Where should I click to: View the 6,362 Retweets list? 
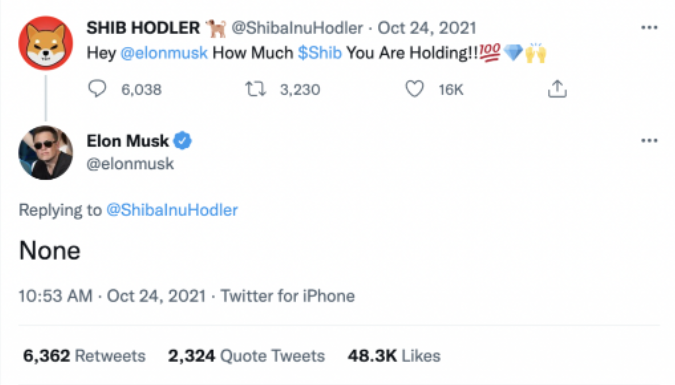[84, 356]
